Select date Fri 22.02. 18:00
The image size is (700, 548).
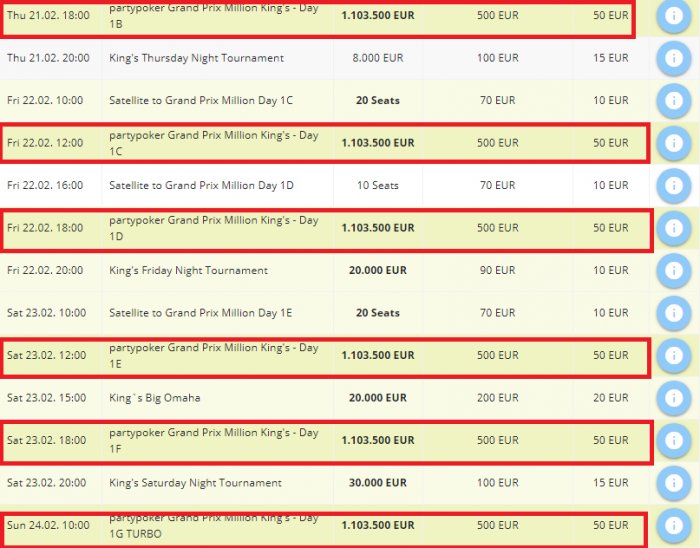click(45, 228)
